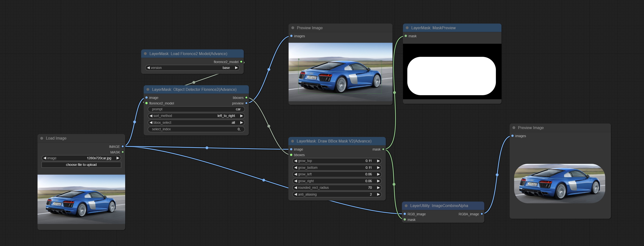Click the next arrow on image file selector
644x246 pixels.
pos(118,158)
